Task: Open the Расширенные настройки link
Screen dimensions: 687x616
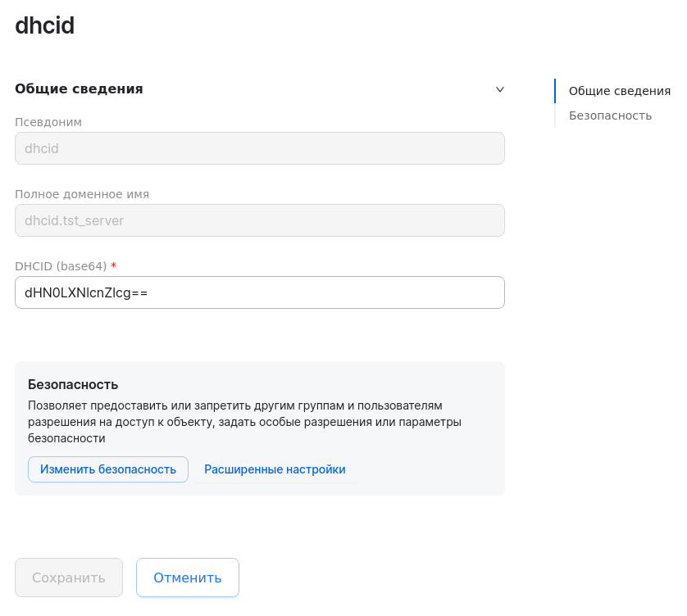Action: 275,469
